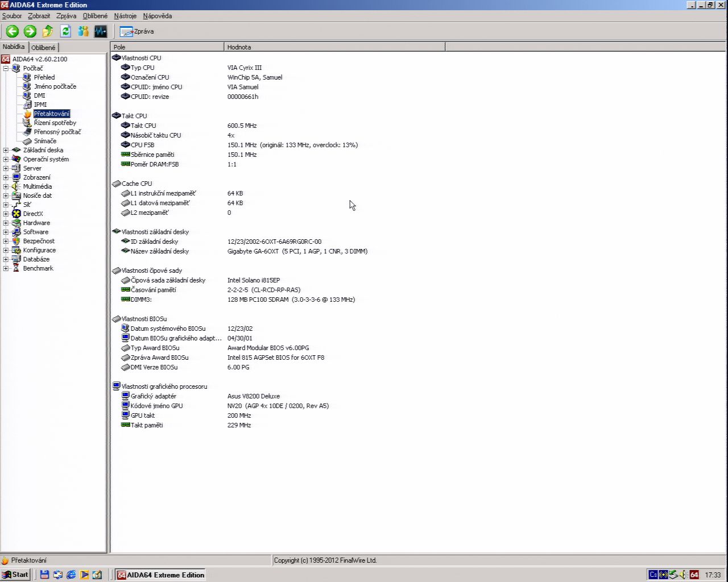The height and width of the screenshot is (582, 728).
Task: Select the Grafický adaptér row
Action: click(x=278, y=396)
